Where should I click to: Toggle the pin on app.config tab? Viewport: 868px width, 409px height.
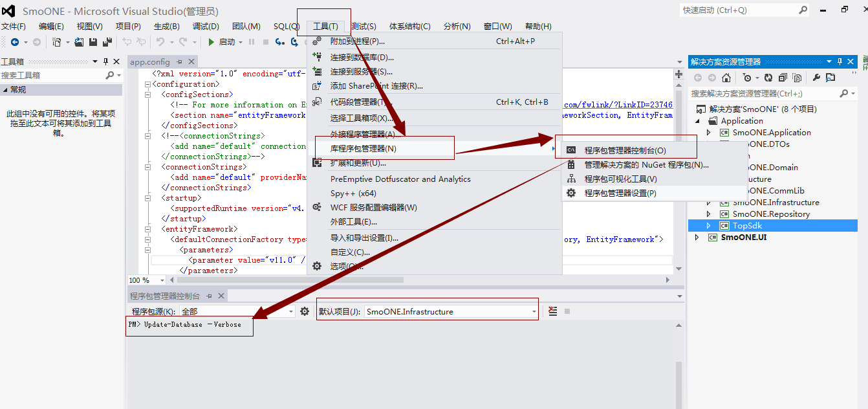click(x=179, y=62)
